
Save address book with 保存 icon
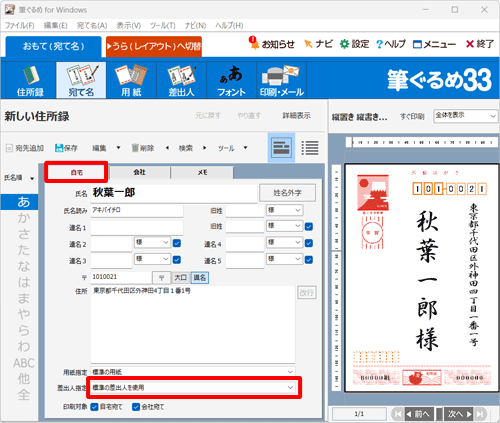click(66, 148)
